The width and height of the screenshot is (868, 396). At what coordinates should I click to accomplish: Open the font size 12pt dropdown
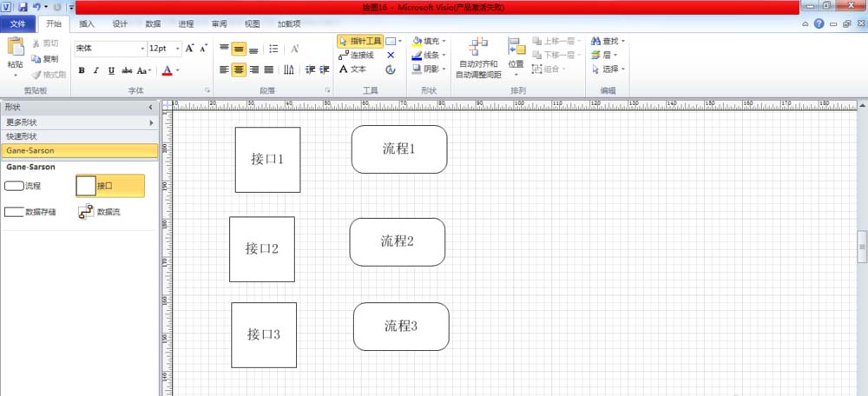178,49
